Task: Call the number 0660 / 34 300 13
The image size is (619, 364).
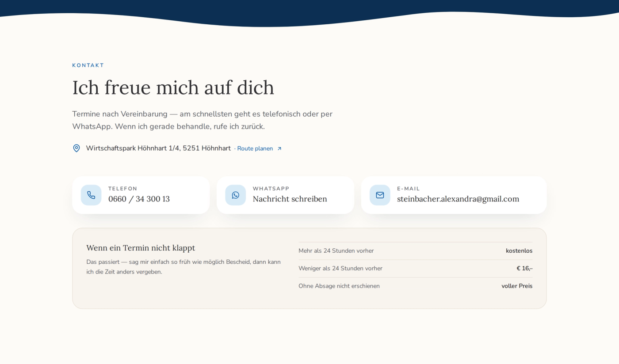Action: 139,199
